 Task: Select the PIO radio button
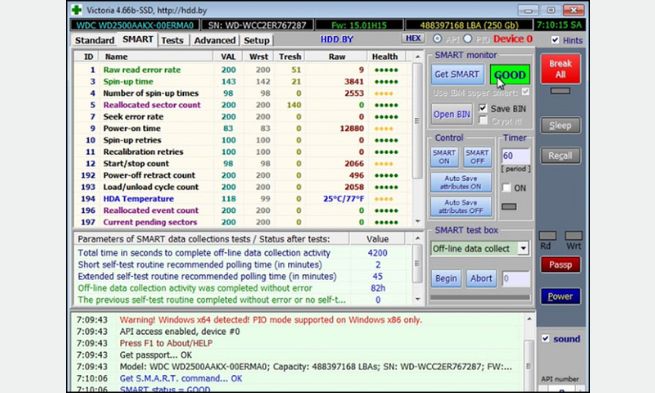click(467, 39)
